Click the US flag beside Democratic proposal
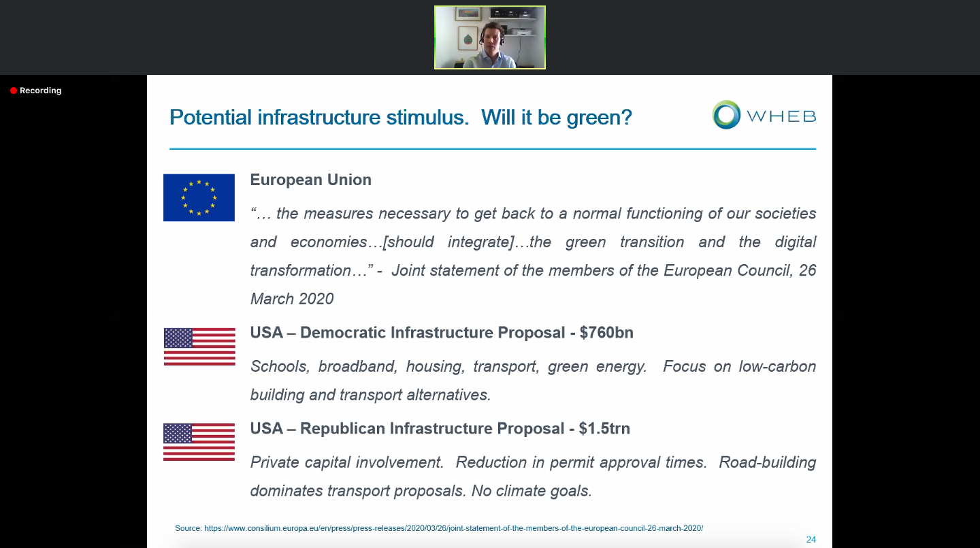Screen dimensions: 980x548 point(199,346)
